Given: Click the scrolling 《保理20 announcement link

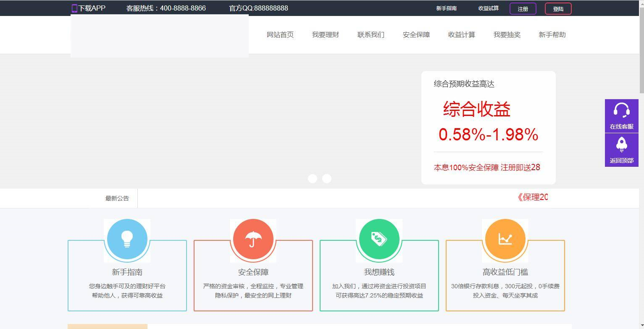Looking at the screenshot, I should tap(533, 197).
